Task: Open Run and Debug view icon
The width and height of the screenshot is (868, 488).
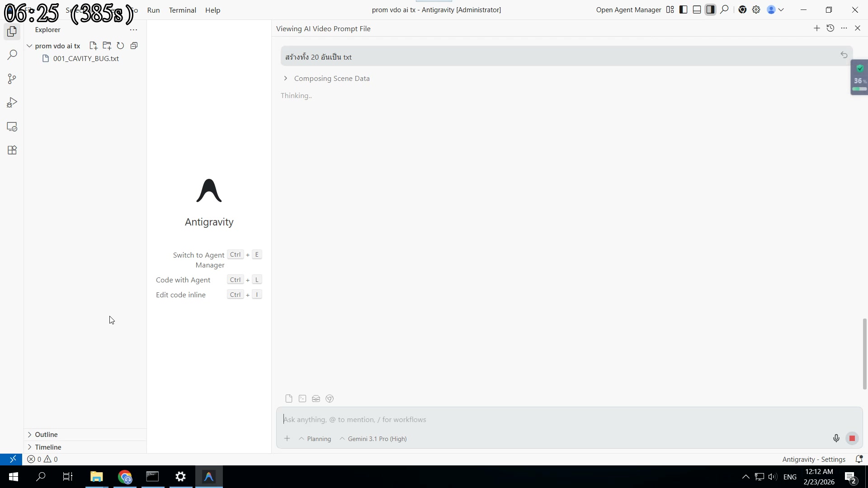Action: coord(12,103)
